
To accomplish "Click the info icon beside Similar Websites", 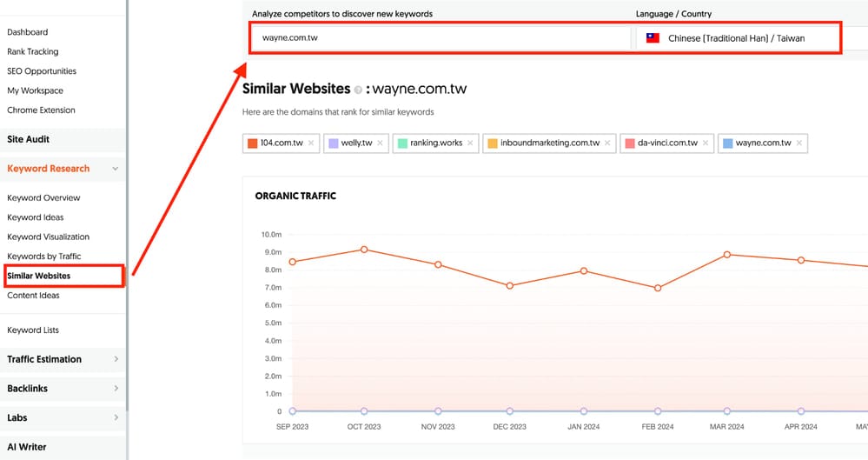I will pyautogui.click(x=358, y=90).
